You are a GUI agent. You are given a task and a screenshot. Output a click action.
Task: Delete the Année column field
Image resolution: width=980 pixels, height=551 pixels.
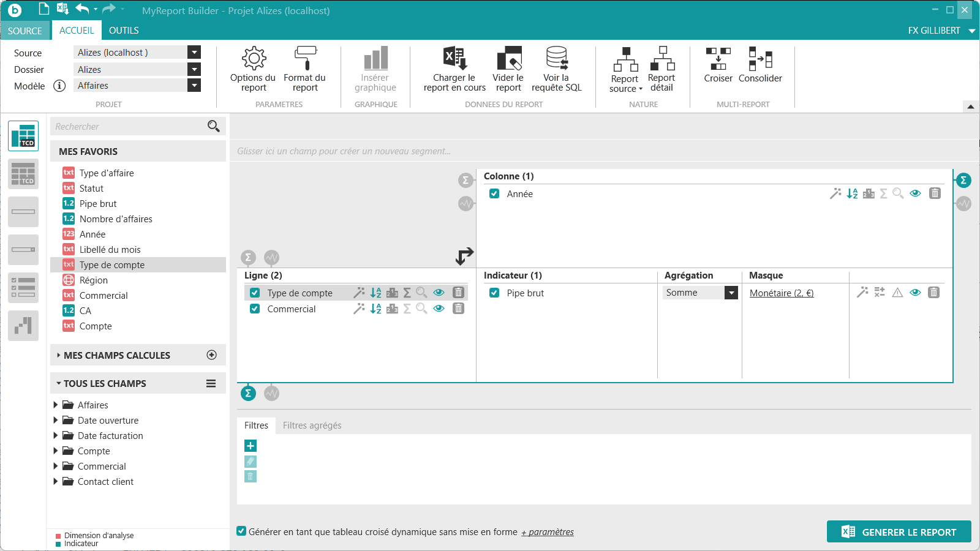click(935, 193)
